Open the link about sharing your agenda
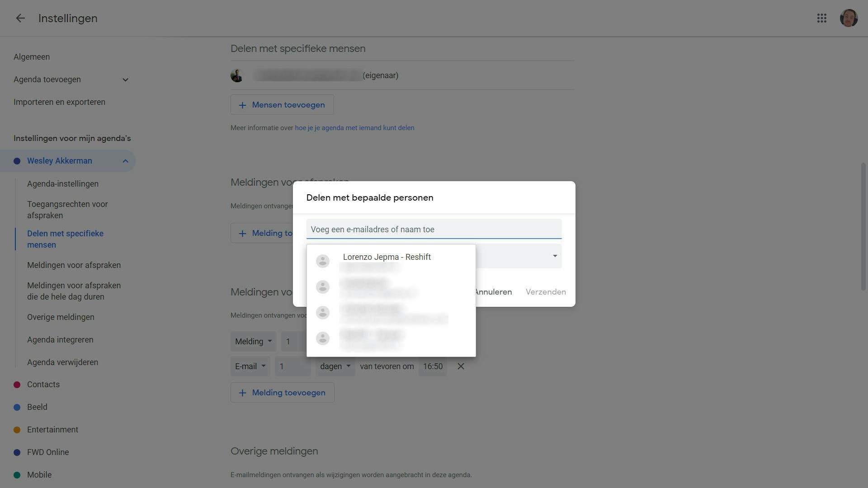 coord(354,128)
